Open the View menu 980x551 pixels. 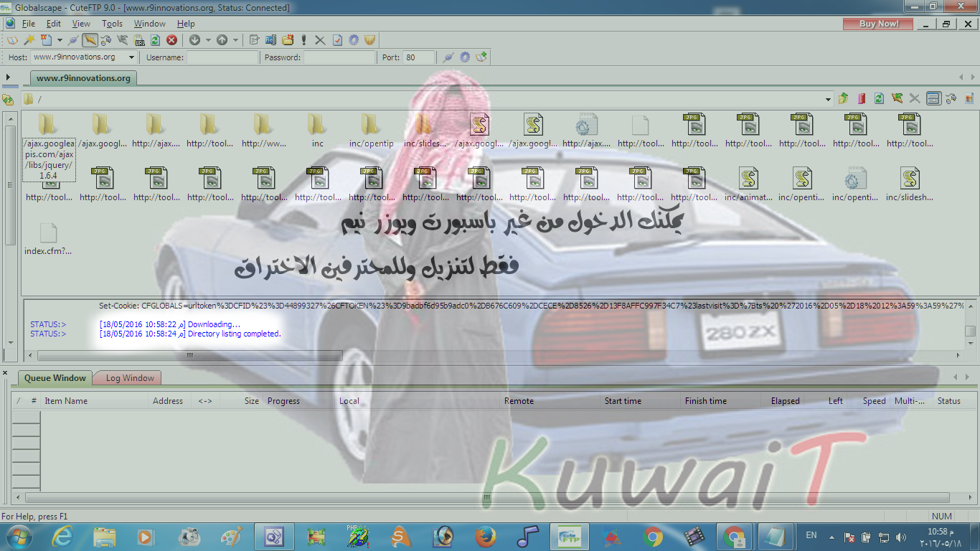81,24
